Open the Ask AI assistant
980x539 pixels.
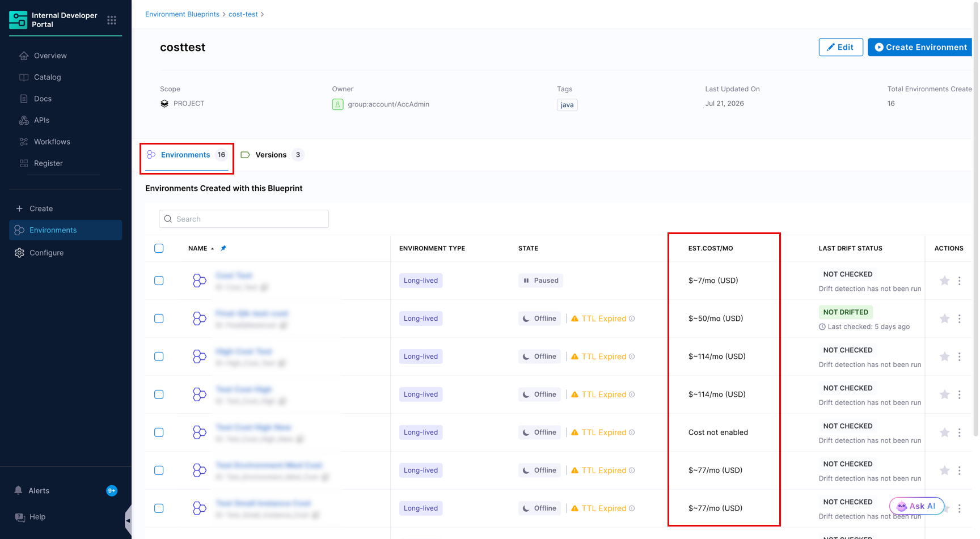click(916, 506)
